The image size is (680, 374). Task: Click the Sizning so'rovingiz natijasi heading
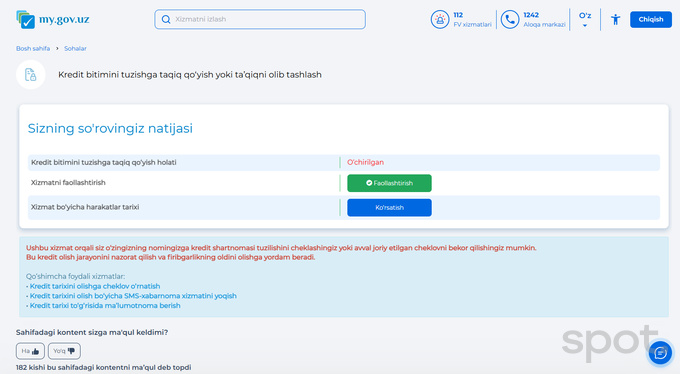pyautogui.click(x=110, y=128)
